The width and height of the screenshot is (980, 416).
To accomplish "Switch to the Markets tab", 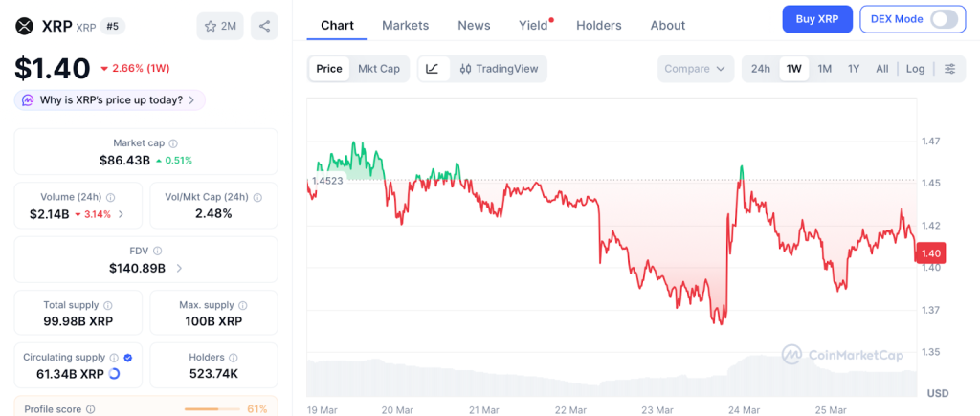I will 405,26.
